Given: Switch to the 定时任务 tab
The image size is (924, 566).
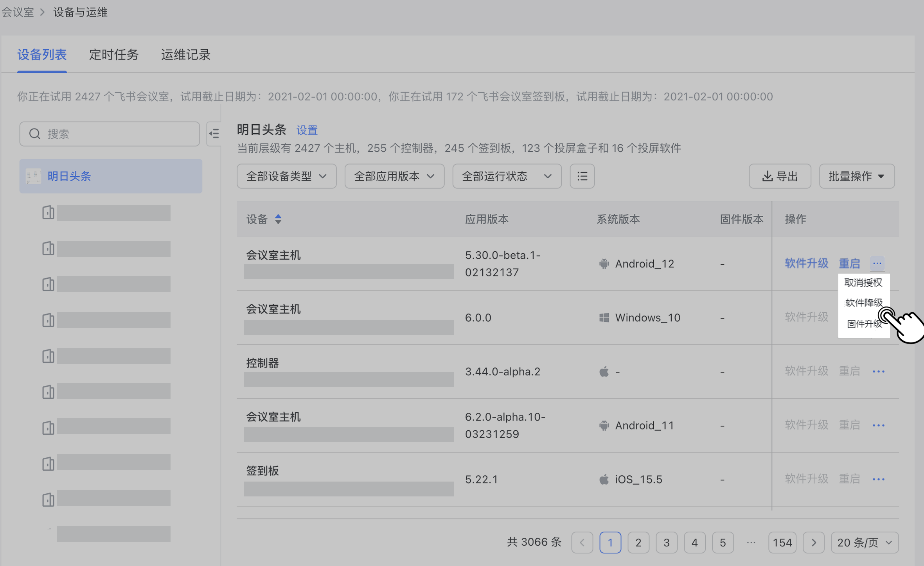Looking at the screenshot, I should (114, 55).
